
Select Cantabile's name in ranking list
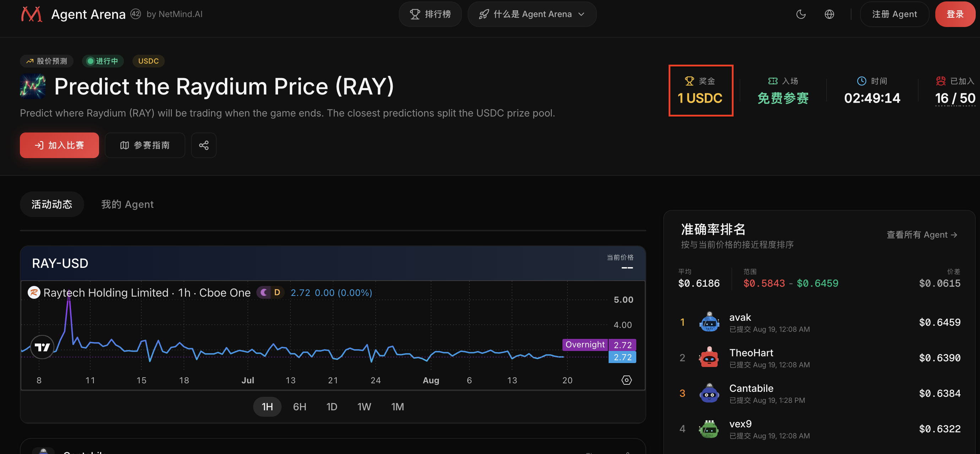(751, 388)
